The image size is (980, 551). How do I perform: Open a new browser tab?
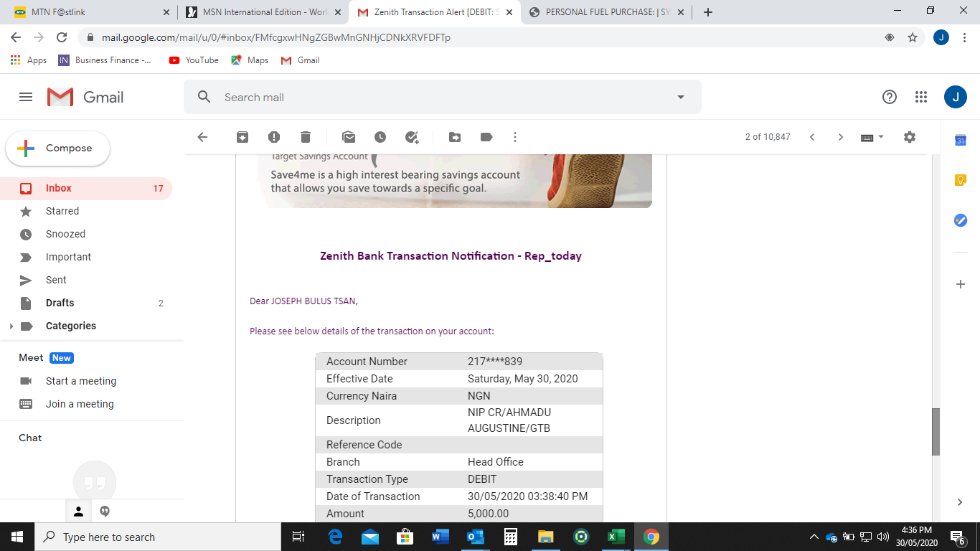(x=708, y=12)
